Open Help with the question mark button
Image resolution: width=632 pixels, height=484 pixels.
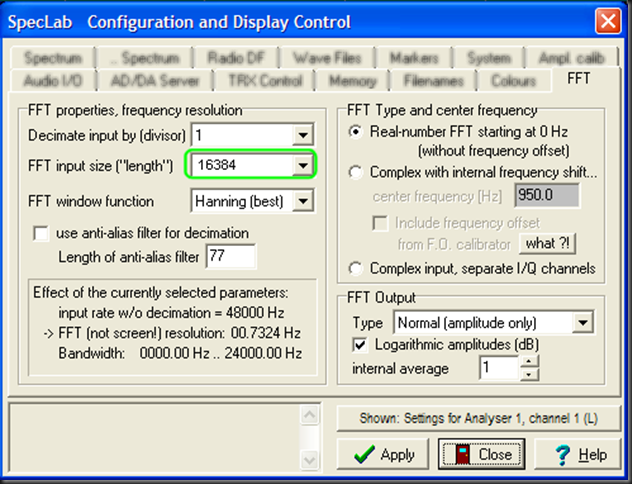(578, 454)
